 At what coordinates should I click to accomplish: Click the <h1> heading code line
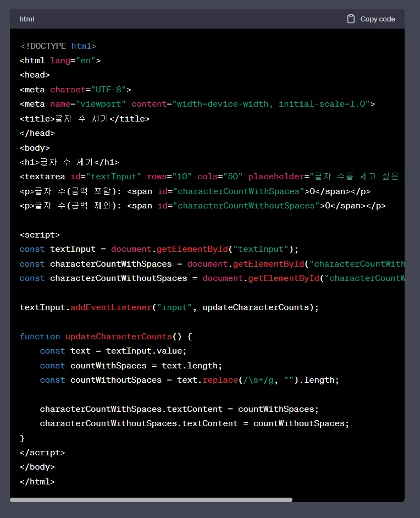pos(69,162)
